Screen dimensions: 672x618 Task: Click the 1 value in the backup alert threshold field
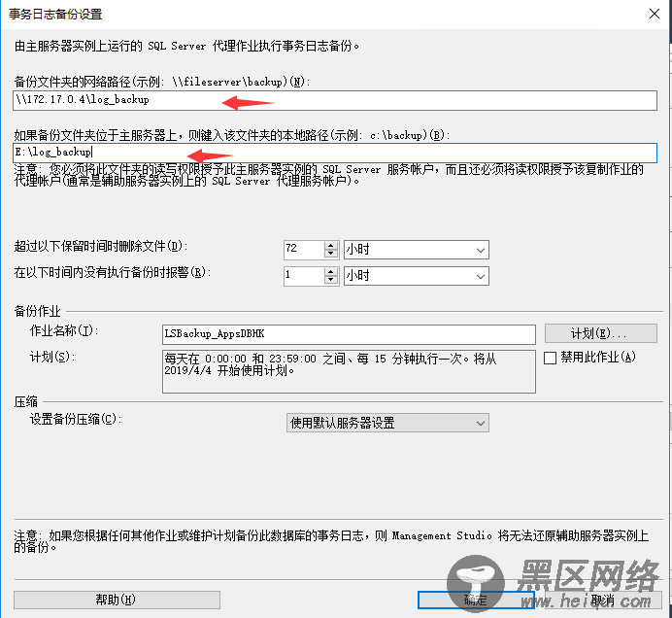pos(303,276)
